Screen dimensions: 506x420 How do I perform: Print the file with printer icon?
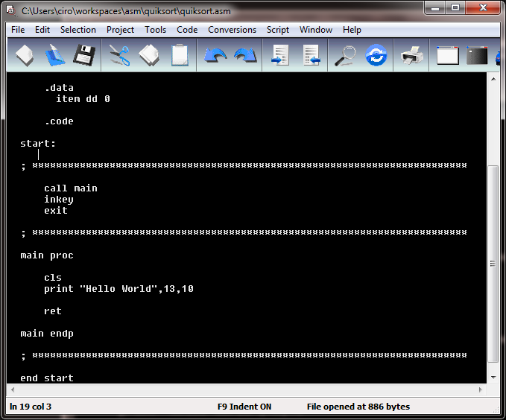(x=412, y=56)
